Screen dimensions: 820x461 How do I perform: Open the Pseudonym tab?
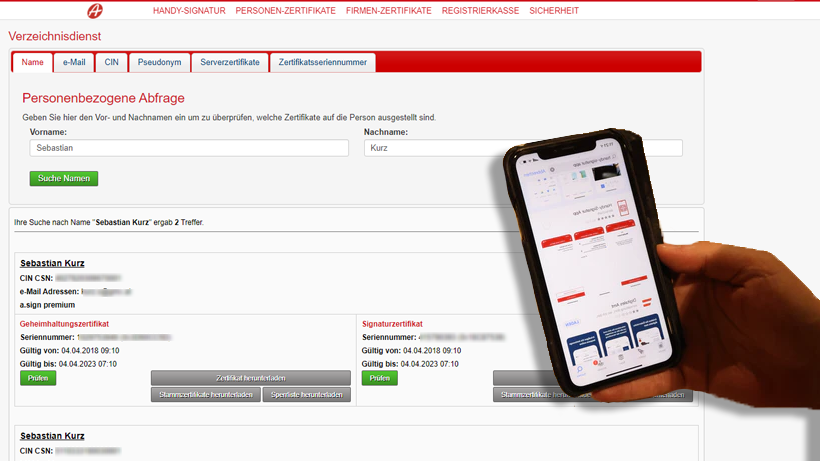159,62
